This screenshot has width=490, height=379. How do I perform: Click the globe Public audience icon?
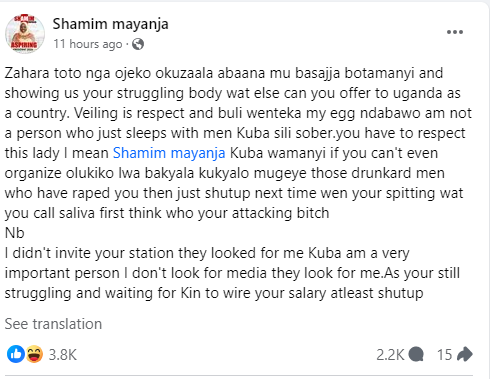(138, 44)
